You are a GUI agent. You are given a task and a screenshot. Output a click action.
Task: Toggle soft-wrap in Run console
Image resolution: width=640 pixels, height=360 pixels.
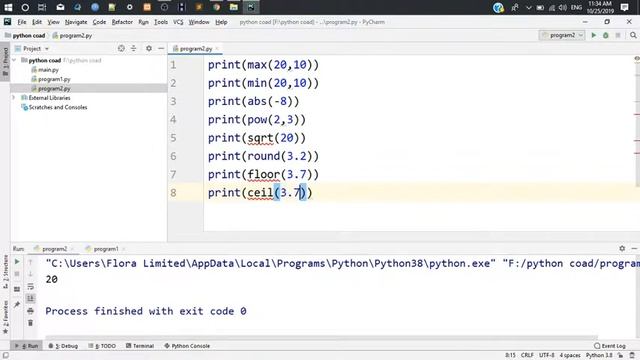coord(31,287)
